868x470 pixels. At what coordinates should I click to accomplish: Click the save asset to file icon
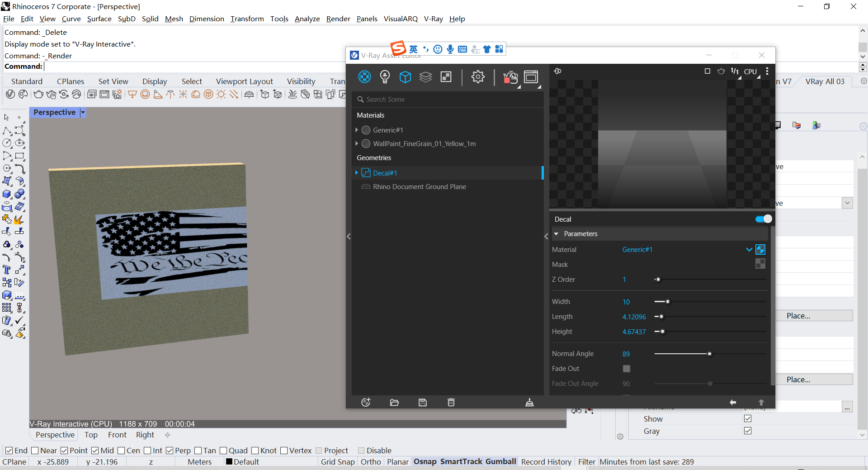[423, 403]
